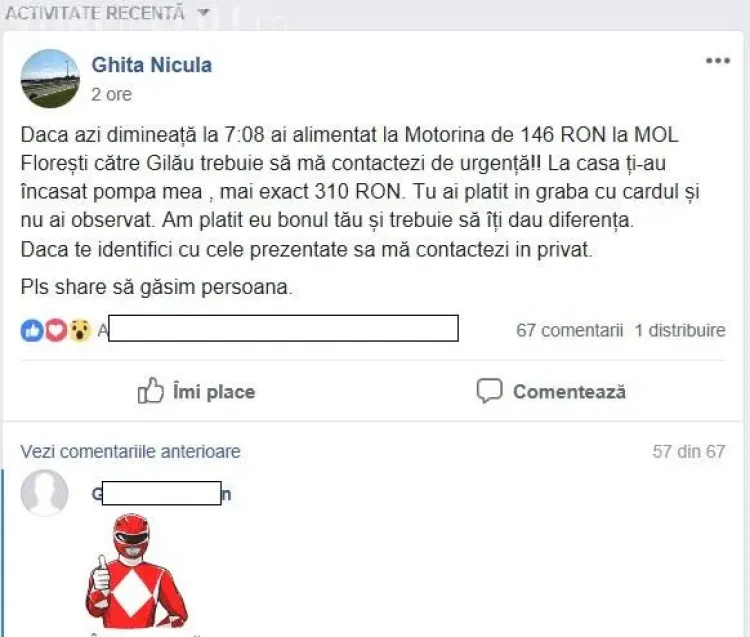Click the red heart reaction icon
Image resolution: width=750 pixels, height=637 pixels.
(56, 330)
